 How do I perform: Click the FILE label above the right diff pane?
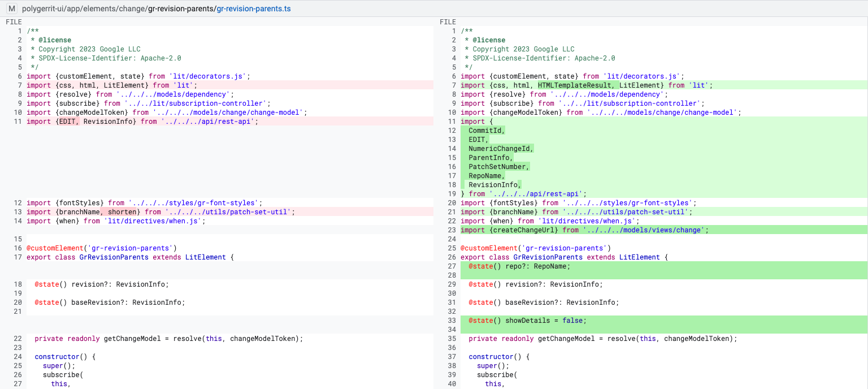pyautogui.click(x=447, y=21)
